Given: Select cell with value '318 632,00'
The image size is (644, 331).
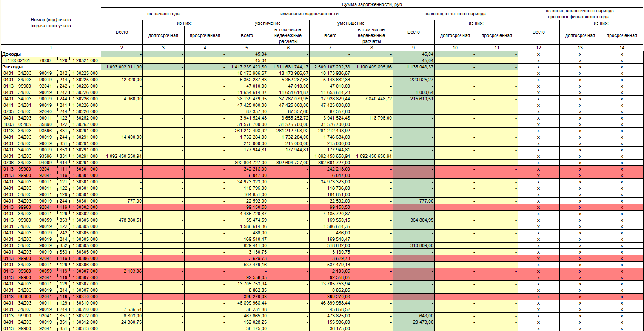Looking at the screenshot, I should 330,245.
